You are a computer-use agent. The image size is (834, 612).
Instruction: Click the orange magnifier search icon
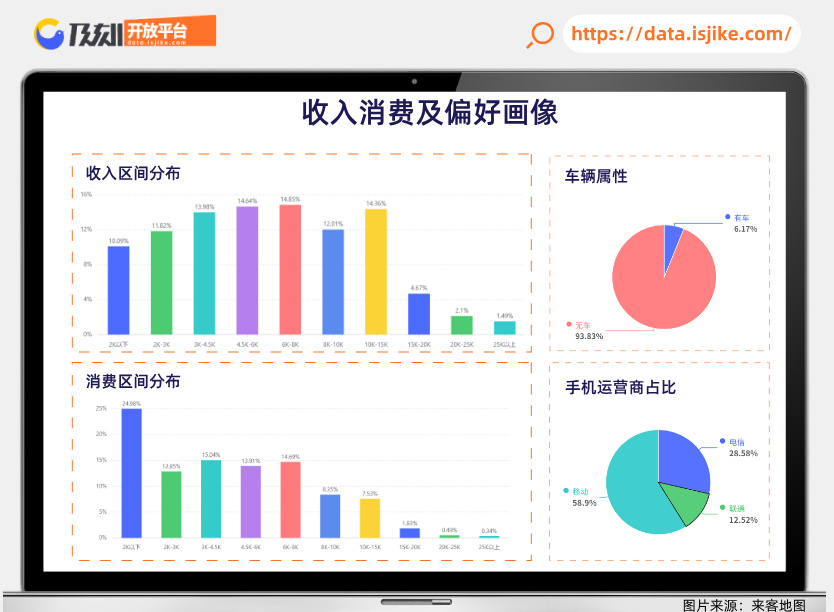540,35
